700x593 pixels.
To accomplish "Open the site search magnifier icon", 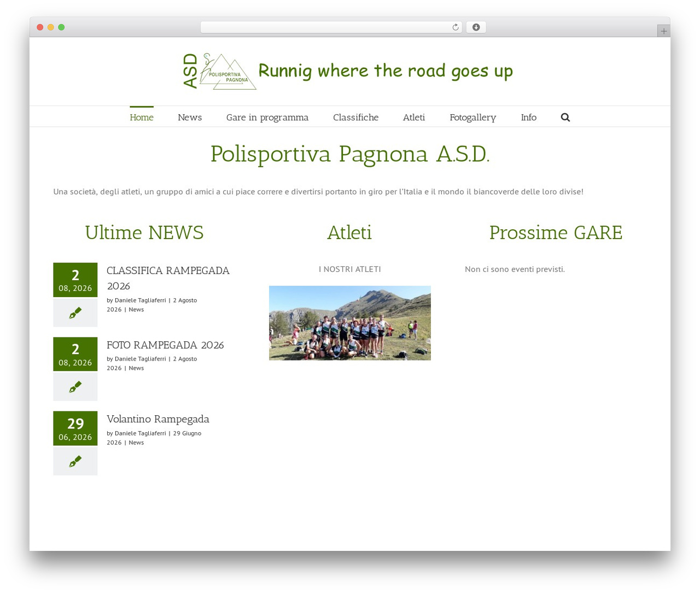I will (x=565, y=117).
